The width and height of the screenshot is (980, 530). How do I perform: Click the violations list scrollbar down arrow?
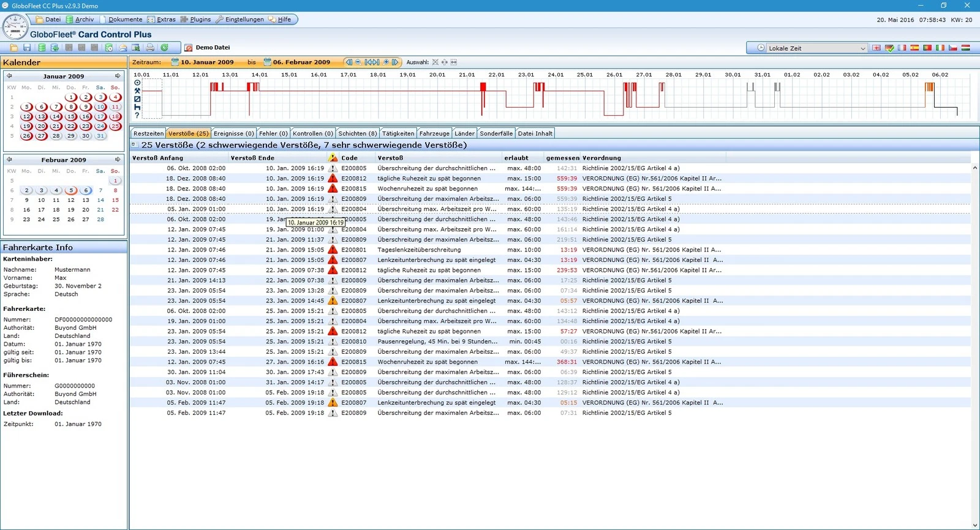[x=975, y=525]
